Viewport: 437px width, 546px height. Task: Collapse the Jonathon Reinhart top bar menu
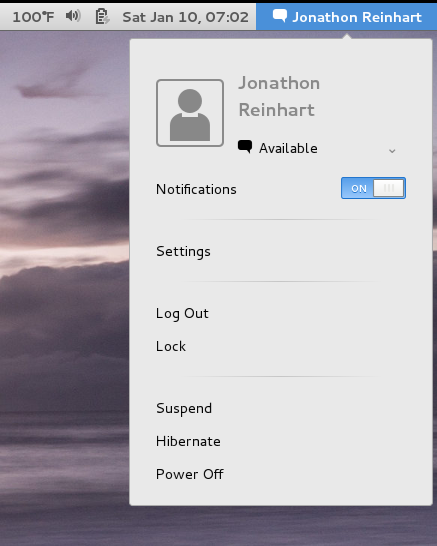click(x=346, y=17)
